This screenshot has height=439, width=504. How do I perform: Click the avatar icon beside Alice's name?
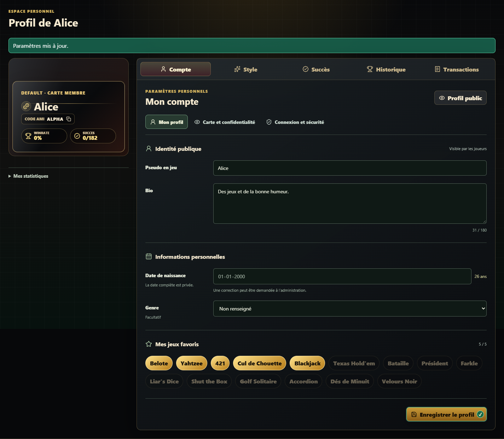tap(26, 106)
